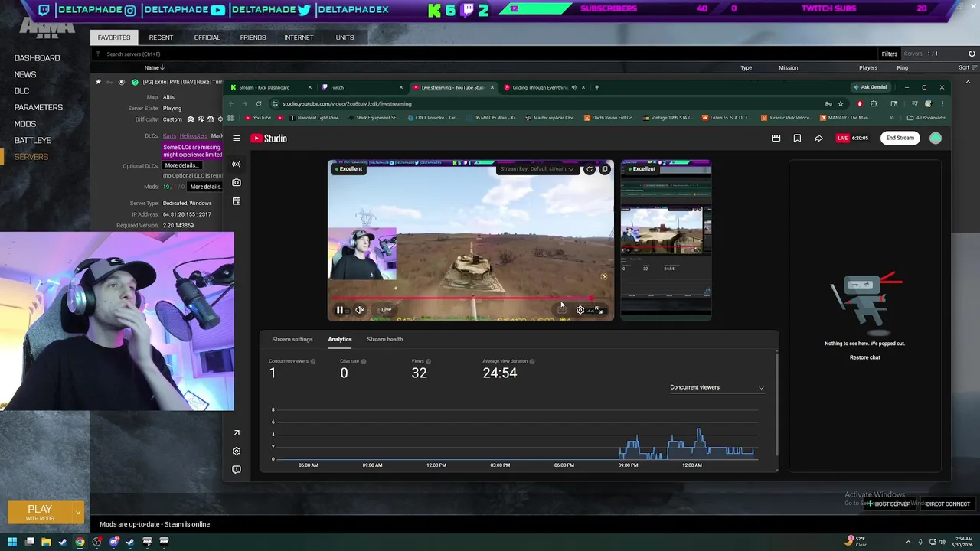Click the favorite star on PG Exile server
980x551 pixels.
(98, 82)
